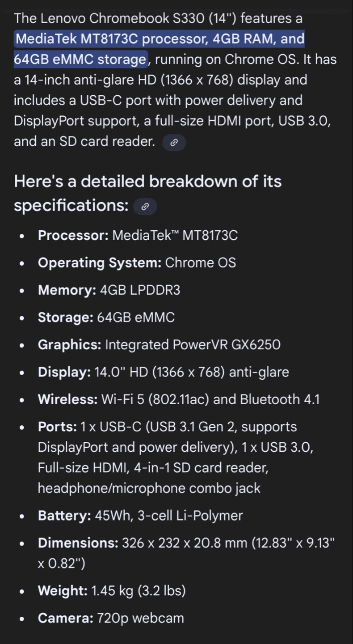
Task: Tap the highlighted "MediaTek MT8173C processor" text
Action: click(111, 39)
